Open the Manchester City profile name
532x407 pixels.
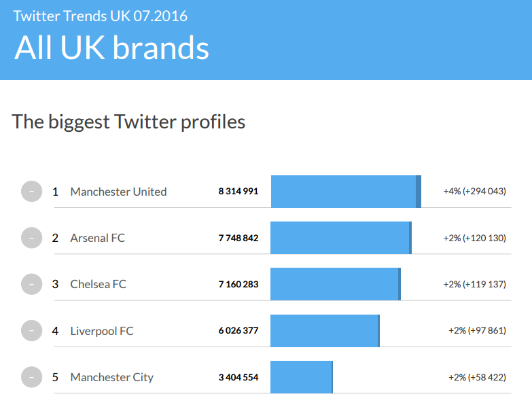tap(111, 377)
